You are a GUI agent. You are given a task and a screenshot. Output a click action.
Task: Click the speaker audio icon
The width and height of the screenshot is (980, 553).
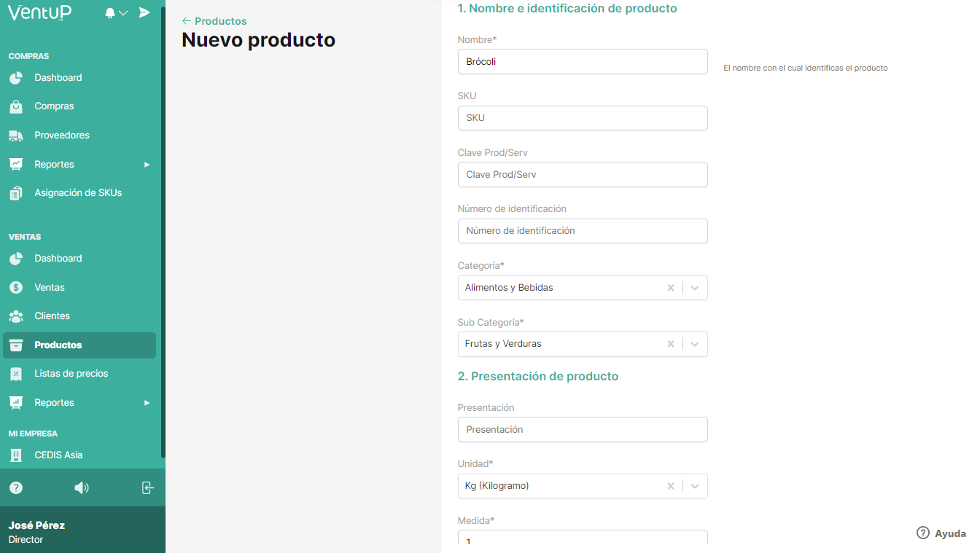point(82,487)
